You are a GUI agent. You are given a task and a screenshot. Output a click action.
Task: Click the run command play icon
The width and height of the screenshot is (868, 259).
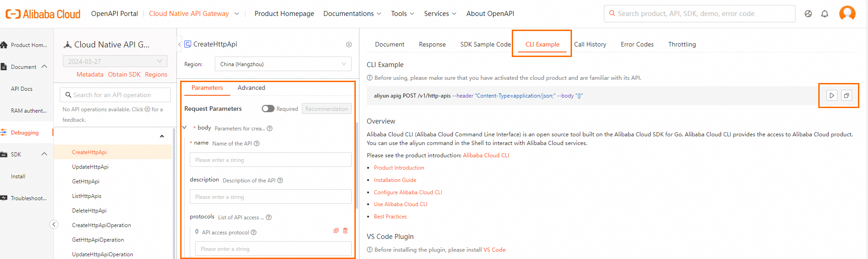(832, 95)
